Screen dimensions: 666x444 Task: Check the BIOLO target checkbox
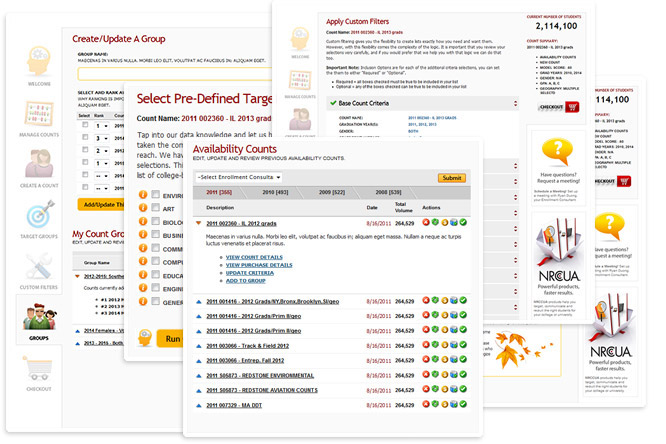pos(156,221)
